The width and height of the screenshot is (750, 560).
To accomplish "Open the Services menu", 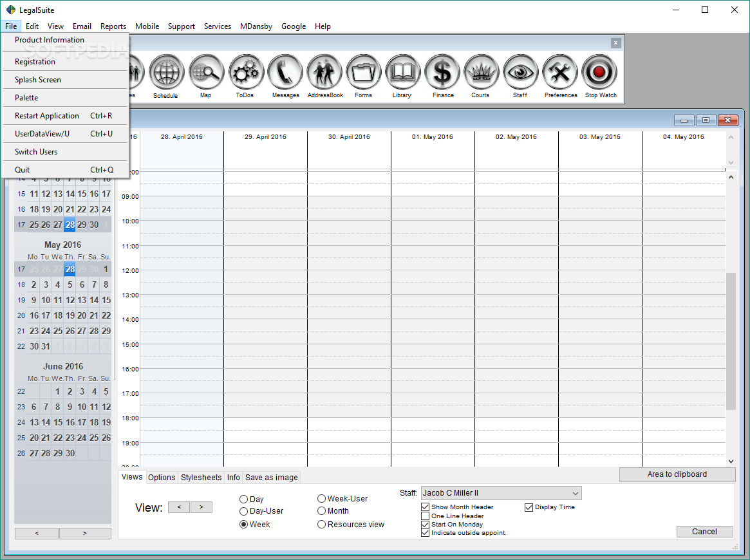I will (217, 26).
